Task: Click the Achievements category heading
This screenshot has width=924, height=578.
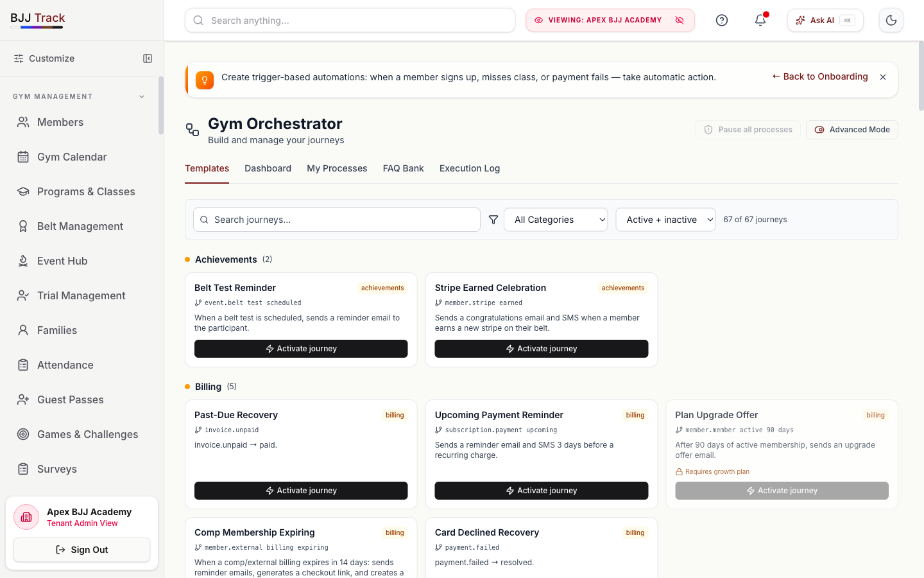Action: tap(226, 259)
